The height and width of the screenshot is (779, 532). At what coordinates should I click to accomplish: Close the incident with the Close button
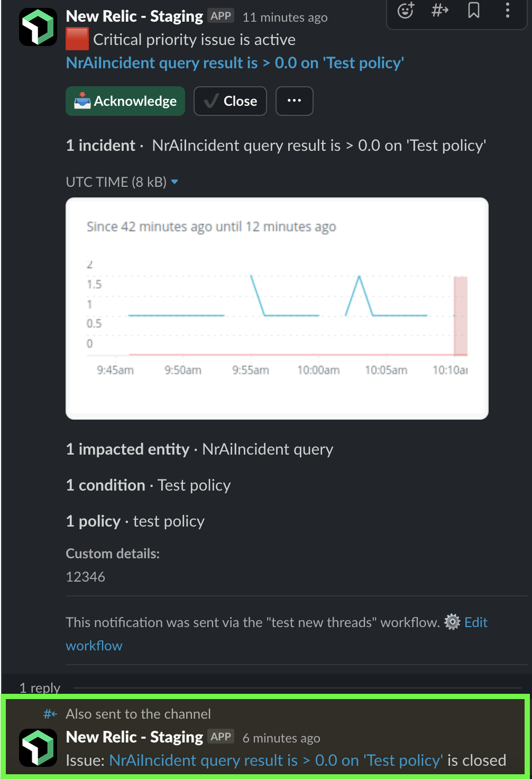[230, 101]
